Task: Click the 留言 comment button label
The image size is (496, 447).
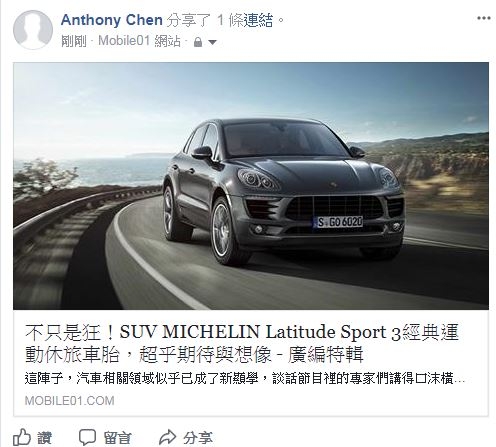Action: [117, 438]
